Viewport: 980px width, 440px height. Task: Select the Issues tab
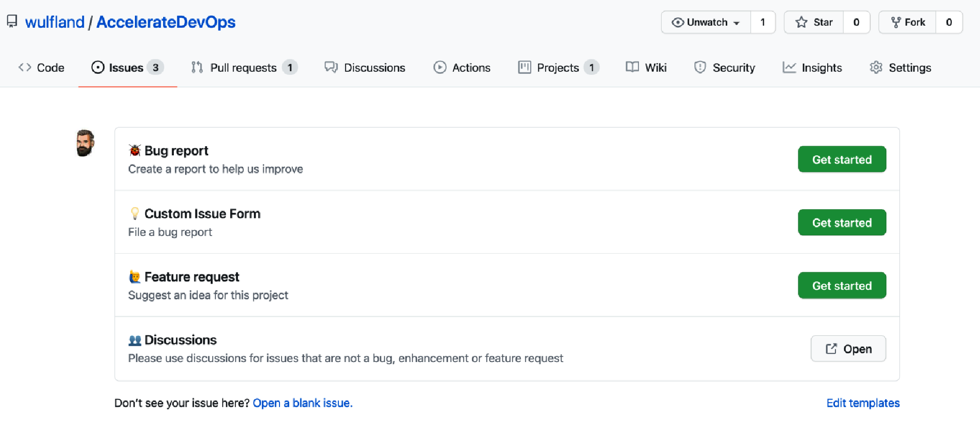coord(127,68)
